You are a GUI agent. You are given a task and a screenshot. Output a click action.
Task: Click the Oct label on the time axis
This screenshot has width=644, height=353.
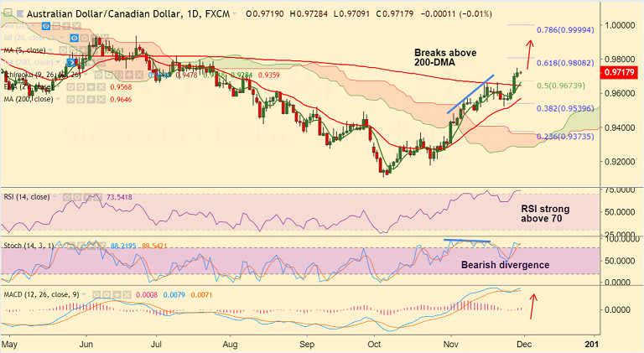click(x=374, y=344)
